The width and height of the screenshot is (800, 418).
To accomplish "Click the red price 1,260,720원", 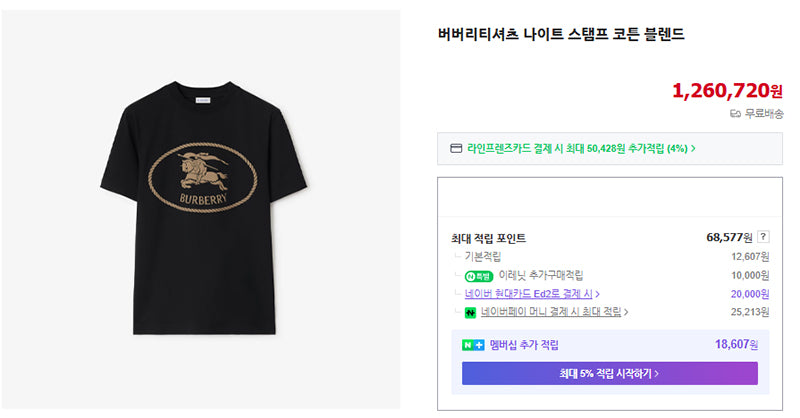I will pyautogui.click(x=727, y=91).
